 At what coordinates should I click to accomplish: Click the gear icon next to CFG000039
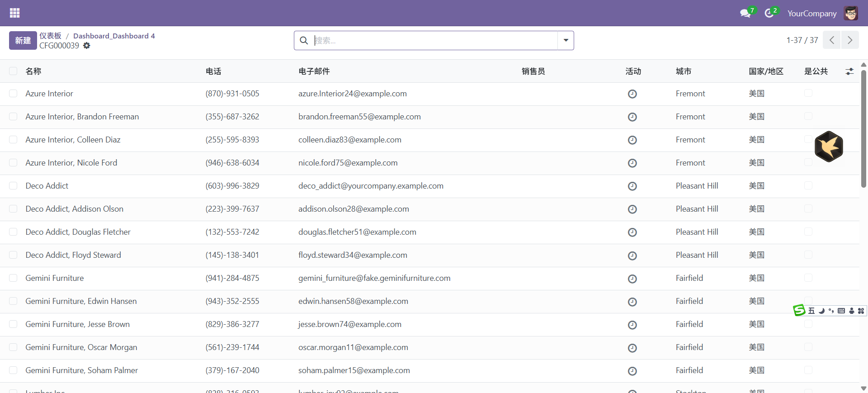tap(87, 46)
